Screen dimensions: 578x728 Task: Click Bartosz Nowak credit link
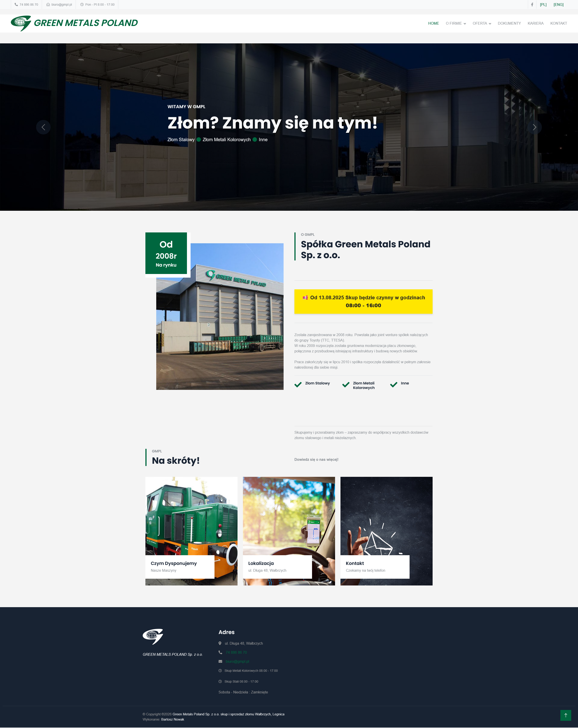coord(172,720)
